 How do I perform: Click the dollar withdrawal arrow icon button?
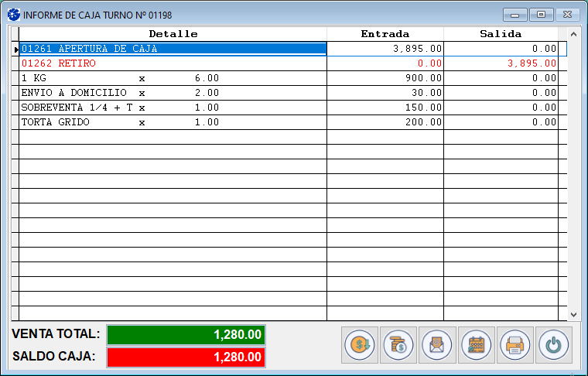click(361, 345)
